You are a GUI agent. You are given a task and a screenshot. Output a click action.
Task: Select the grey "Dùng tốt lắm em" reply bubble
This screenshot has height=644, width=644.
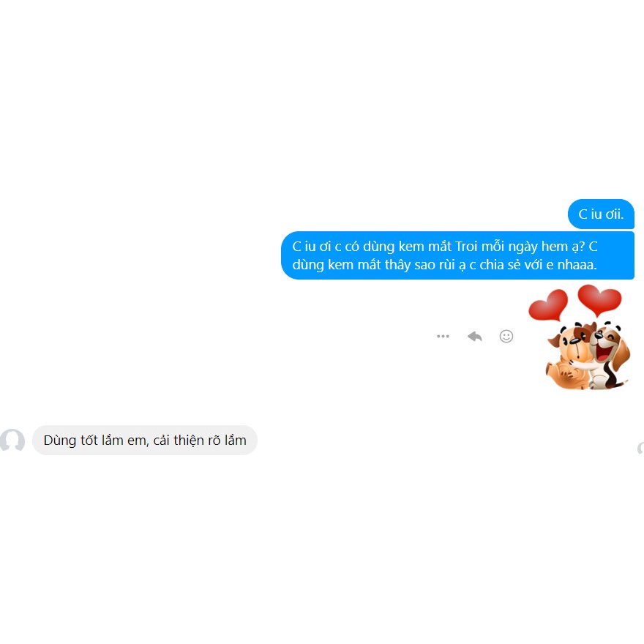tap(145, 441)
